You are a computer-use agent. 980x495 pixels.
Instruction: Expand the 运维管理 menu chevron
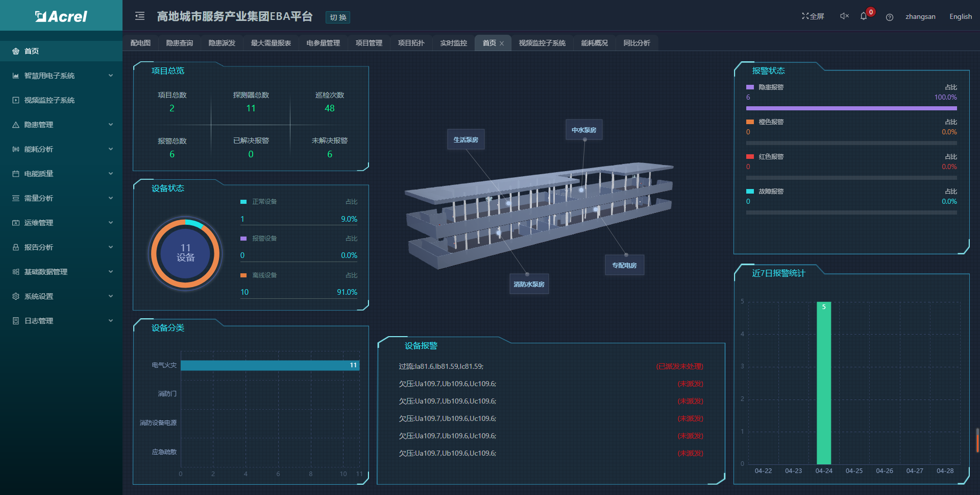111,222
